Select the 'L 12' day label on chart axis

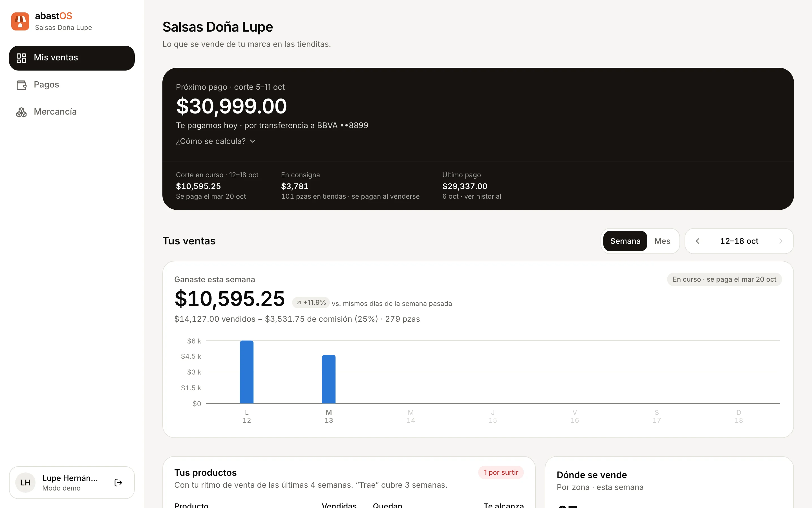247,416
